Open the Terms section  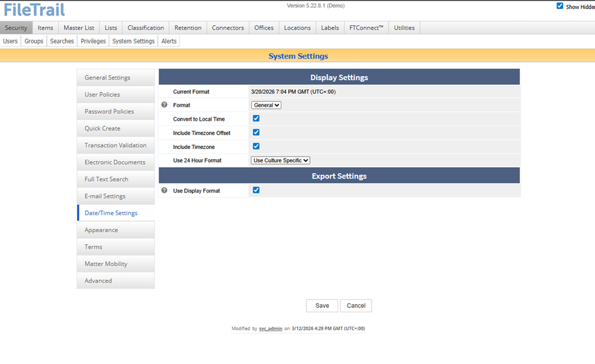pyautogui.click(x=116, y=247)
